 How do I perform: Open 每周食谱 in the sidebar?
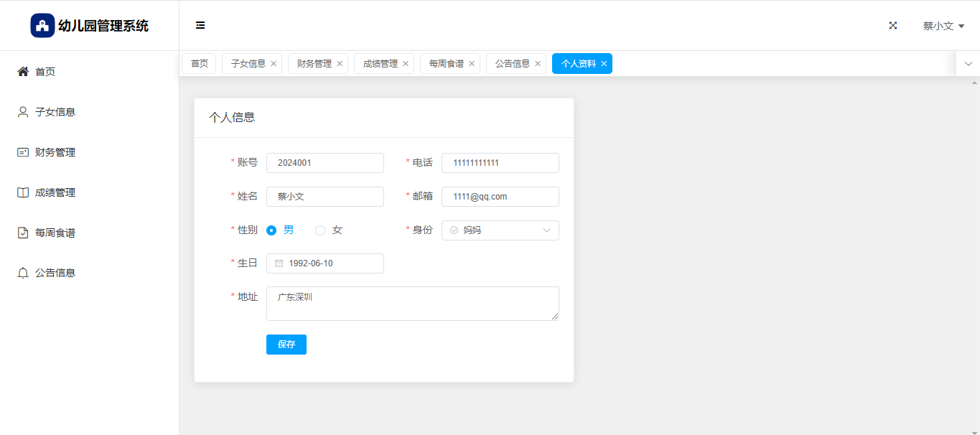(55, 233)
